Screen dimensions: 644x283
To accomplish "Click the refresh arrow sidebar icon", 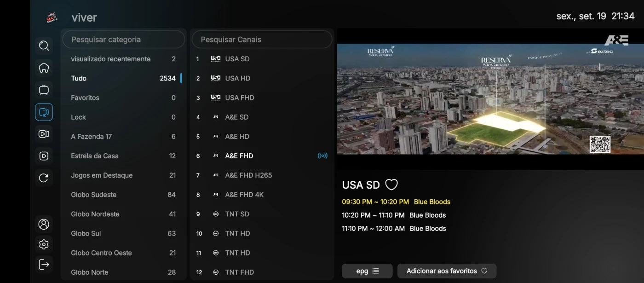I will [x=44, y=178].
